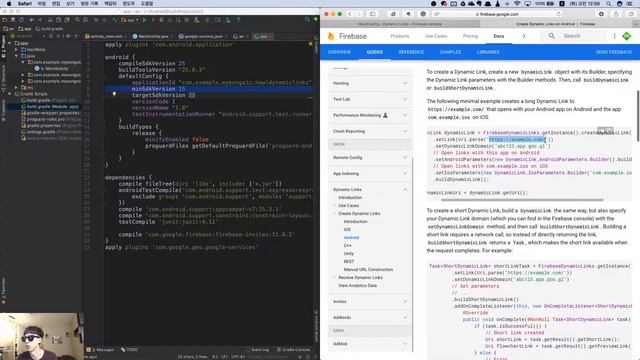Collapse the Gradle Scripts node
Image resolution: width=640 pixels, height=360 pixels.
tap(10, 94)
